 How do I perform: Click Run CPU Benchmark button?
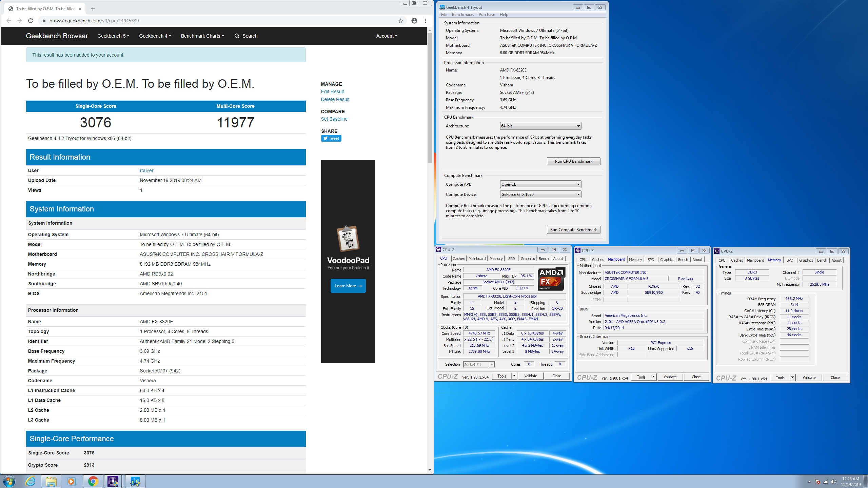click(x=573, y=161)
